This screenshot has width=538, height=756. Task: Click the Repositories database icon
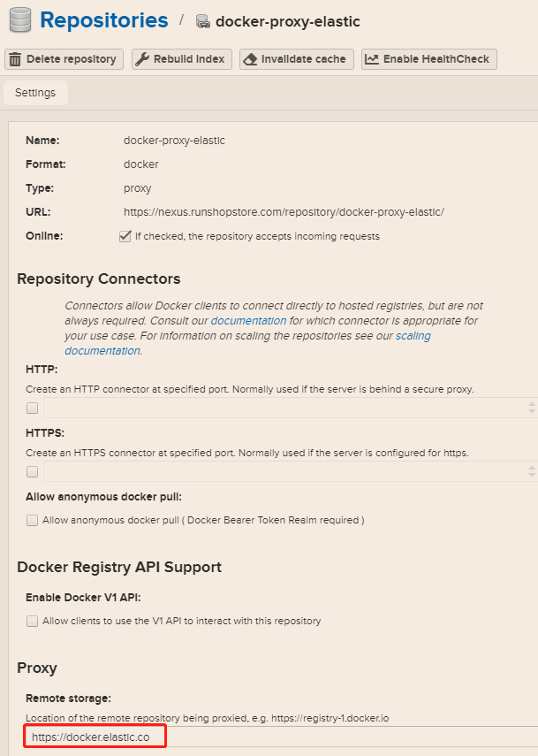coord(19,19)
